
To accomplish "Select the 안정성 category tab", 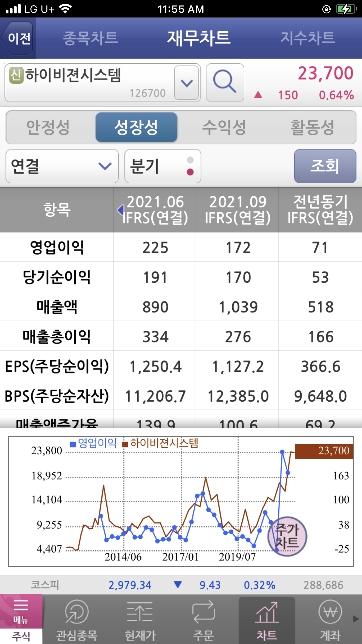I will pos(48,127).
